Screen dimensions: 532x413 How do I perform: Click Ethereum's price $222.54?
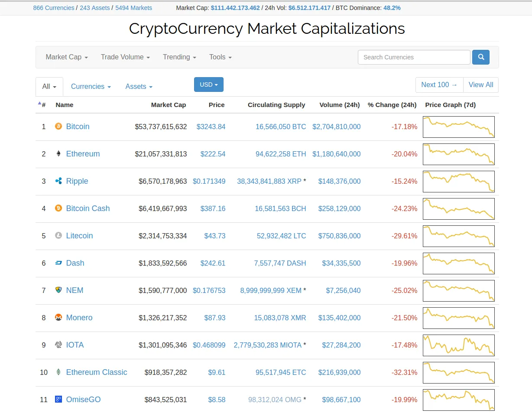[213, 154]
